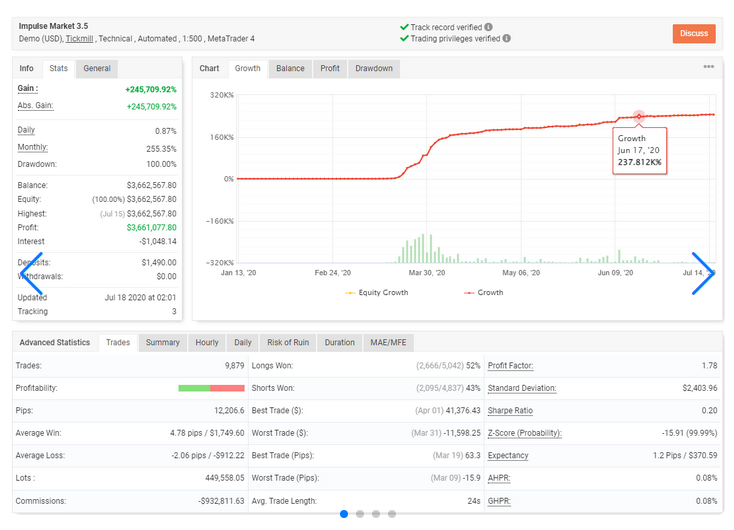Open the Duration statistics tab

point(340,343)
